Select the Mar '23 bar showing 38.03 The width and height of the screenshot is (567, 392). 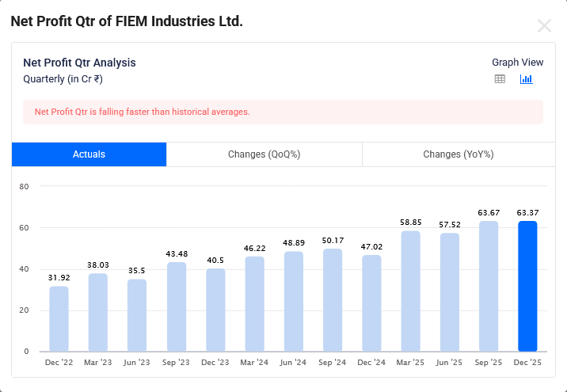pos(98,313)
